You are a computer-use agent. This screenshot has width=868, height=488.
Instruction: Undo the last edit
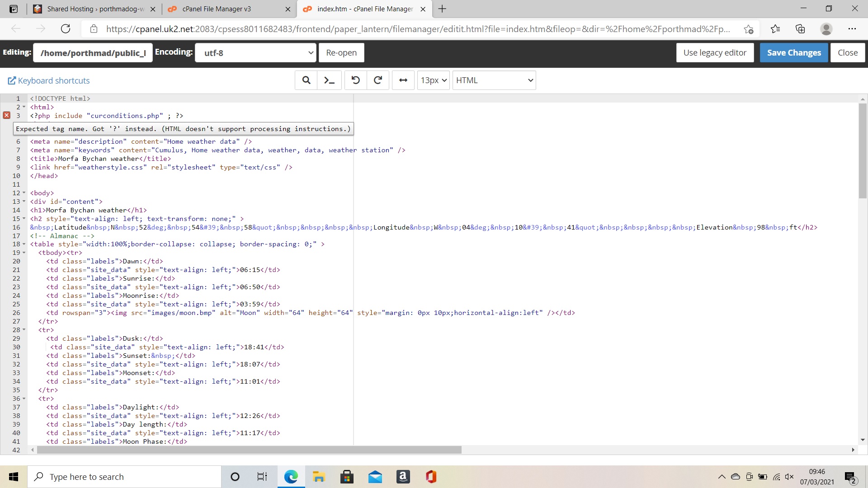(355, 80)
